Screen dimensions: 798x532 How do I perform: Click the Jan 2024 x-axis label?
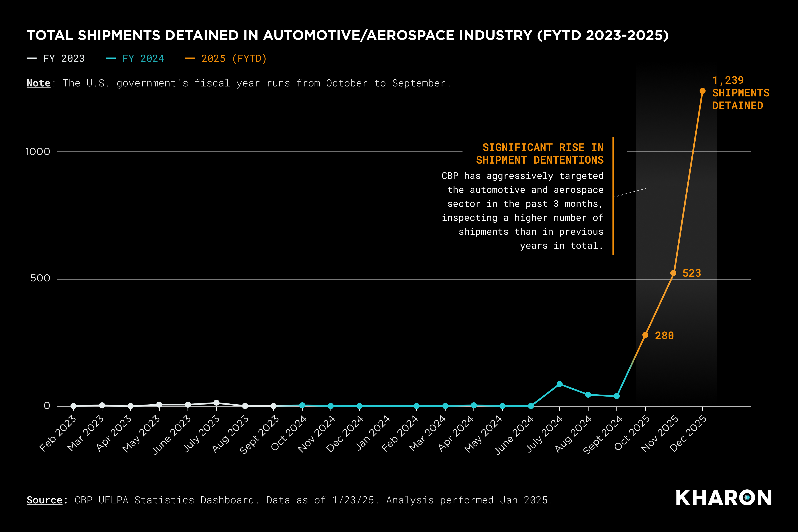pos(373,433)
